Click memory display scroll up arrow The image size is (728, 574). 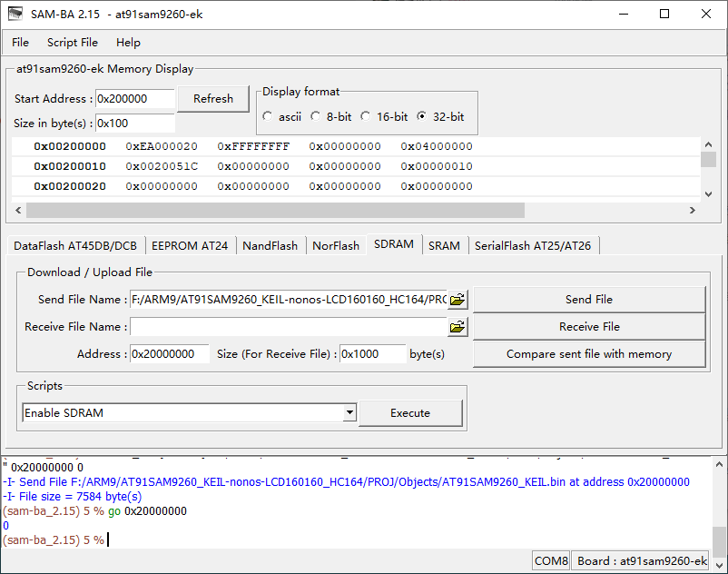coord(709,145)
